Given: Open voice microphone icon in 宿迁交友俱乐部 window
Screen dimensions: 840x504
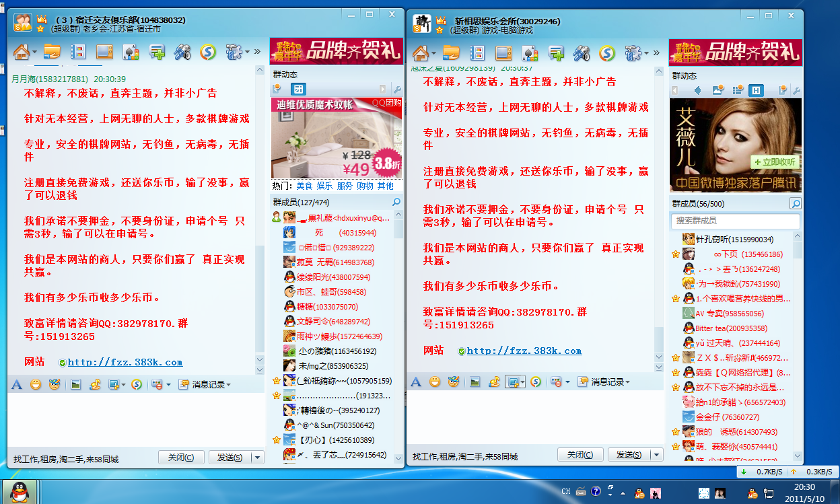Looking at the screenshot, I should (182, 52).
